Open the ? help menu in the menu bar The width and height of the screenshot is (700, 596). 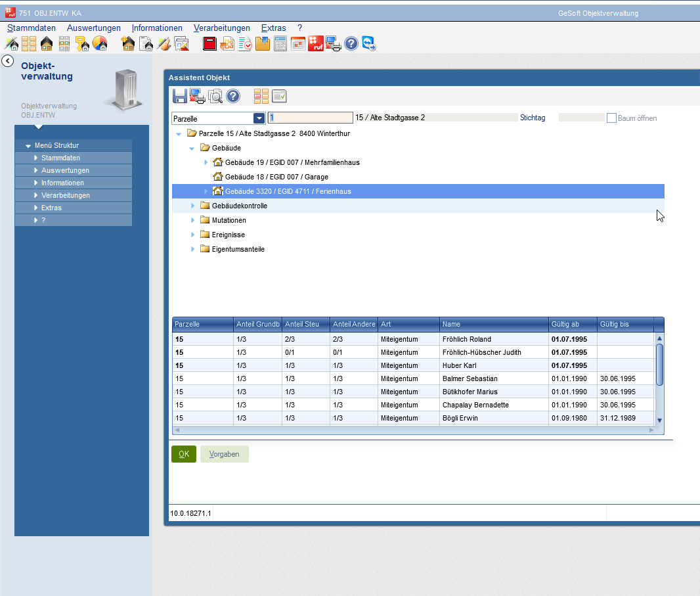pos(299,28)
